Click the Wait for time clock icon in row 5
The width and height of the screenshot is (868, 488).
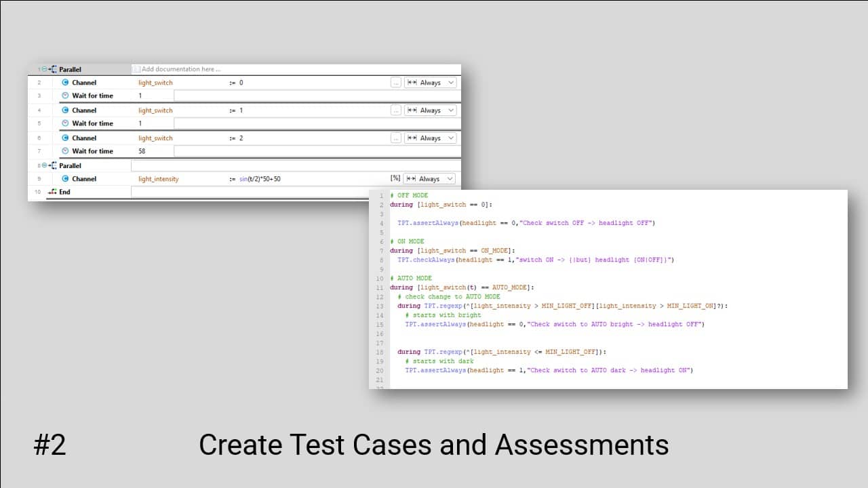coord(65,123)
